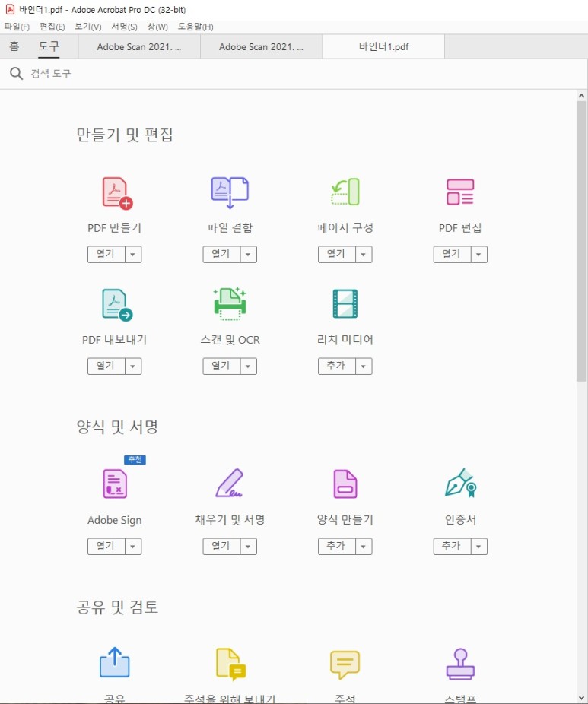Click the 페이지 구성 tool icon

click(345, 192)
